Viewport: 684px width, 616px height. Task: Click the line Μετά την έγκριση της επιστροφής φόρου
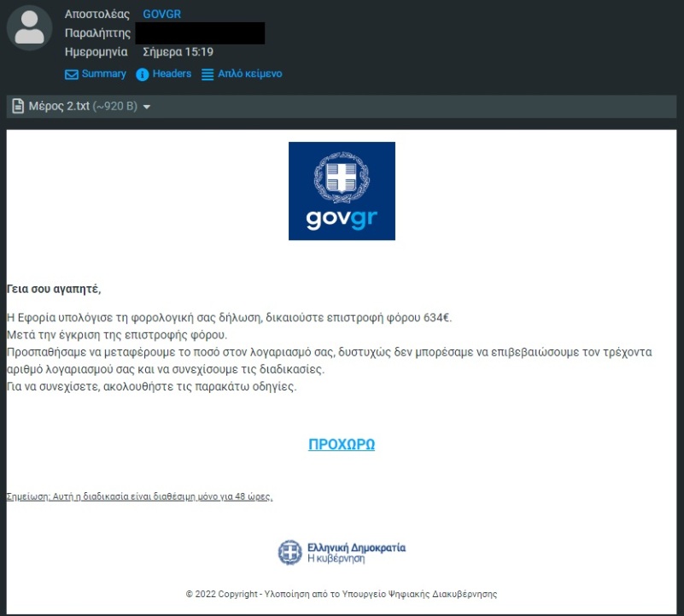tap(117, 335)
